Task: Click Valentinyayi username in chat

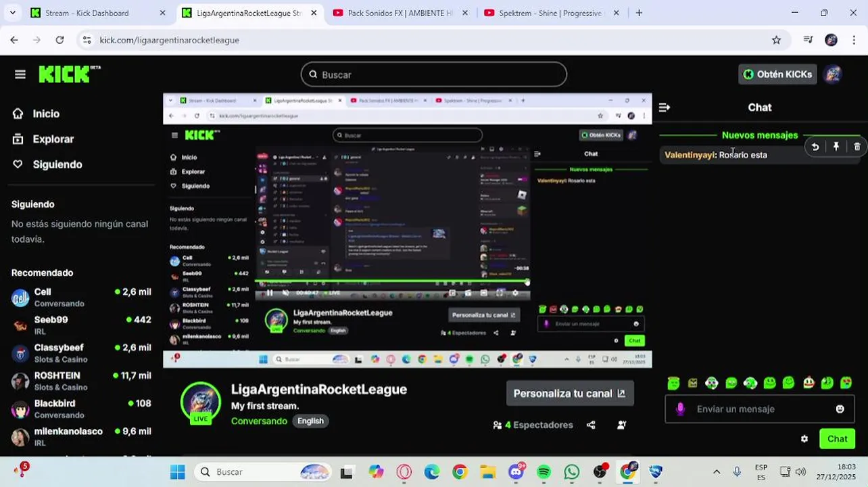Action: pos(689,155)
